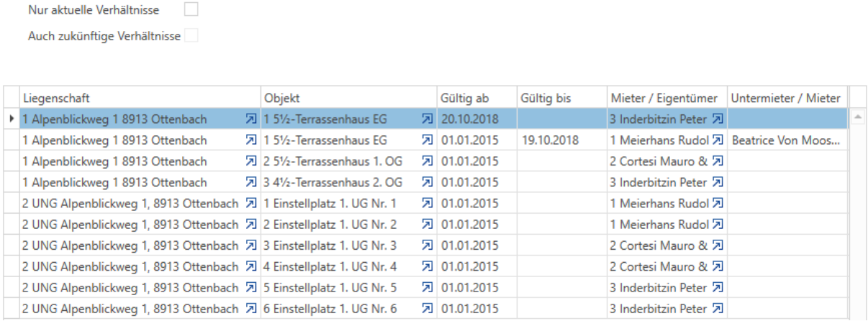Open Objekt link icon of Einstellplatz Nr. 1
868x321 pixels.
click(x=427, y=204)
